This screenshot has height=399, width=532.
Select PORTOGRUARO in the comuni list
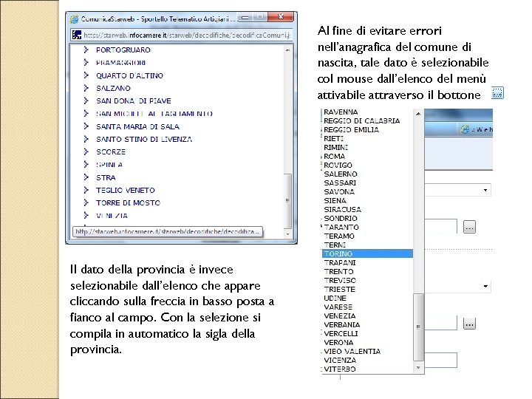[x=123, y=50]
